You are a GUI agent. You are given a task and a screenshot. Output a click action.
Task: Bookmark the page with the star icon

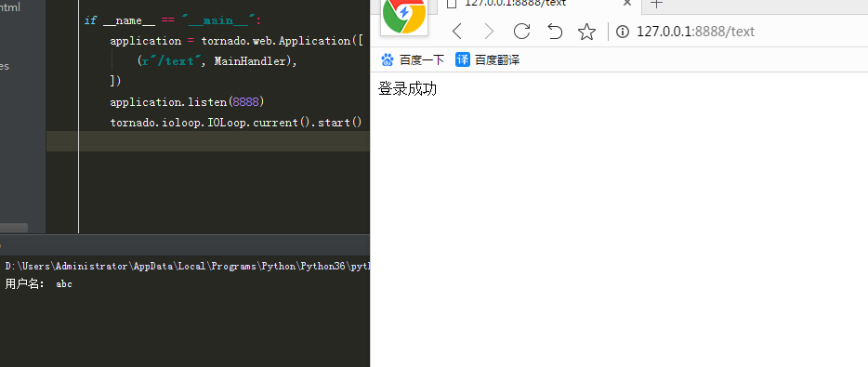586,32
